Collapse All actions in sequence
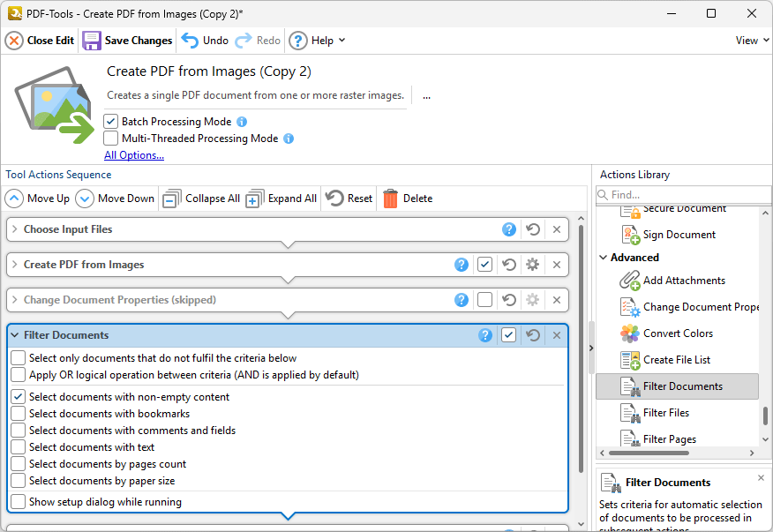This screenshot has height=532, width=773. (x=201, y=199)
